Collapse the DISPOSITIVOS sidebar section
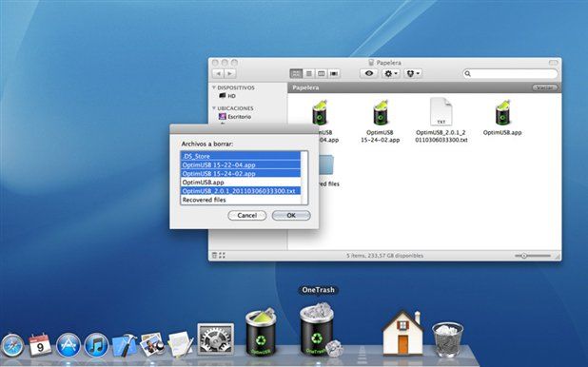588x367 pixels. click(x=214, y=87)
